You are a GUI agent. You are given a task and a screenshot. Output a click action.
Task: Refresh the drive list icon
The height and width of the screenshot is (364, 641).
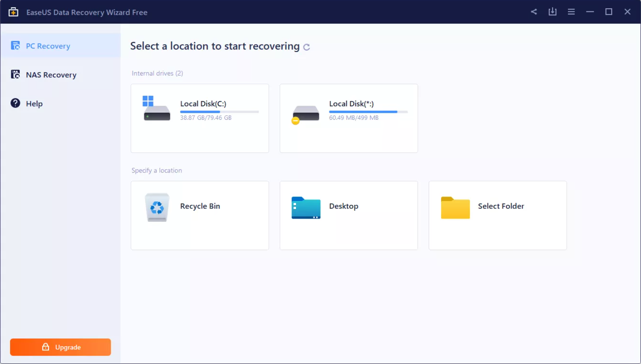coord(307,47)
